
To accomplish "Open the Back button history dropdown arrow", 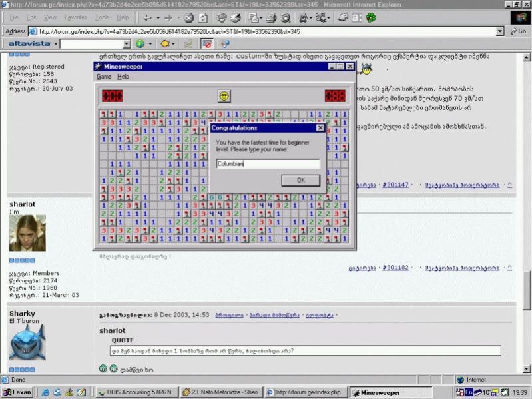I will pyautogui.click(x=158, y=17).
